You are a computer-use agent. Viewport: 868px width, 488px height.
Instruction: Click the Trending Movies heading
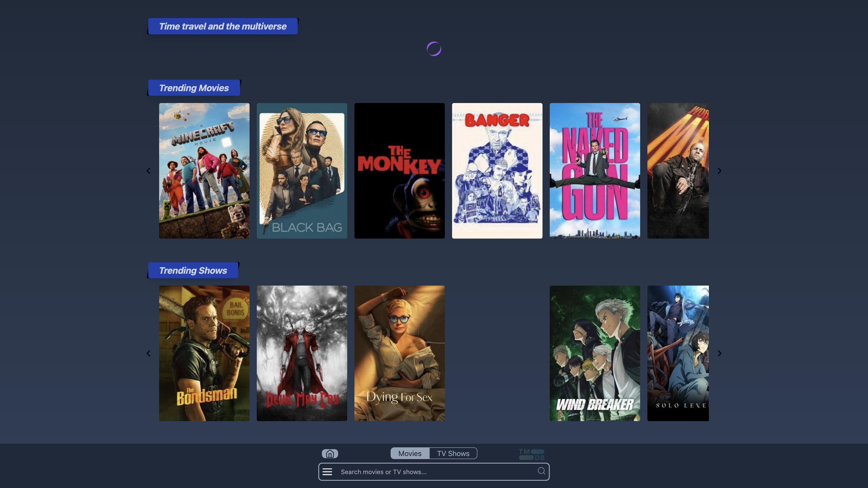(194, 88)
